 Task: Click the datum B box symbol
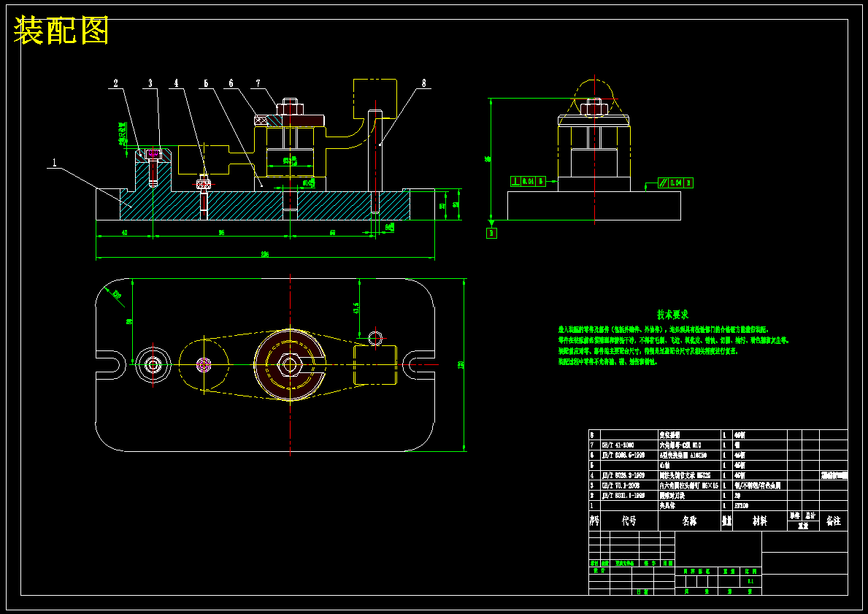pos(491,234)
